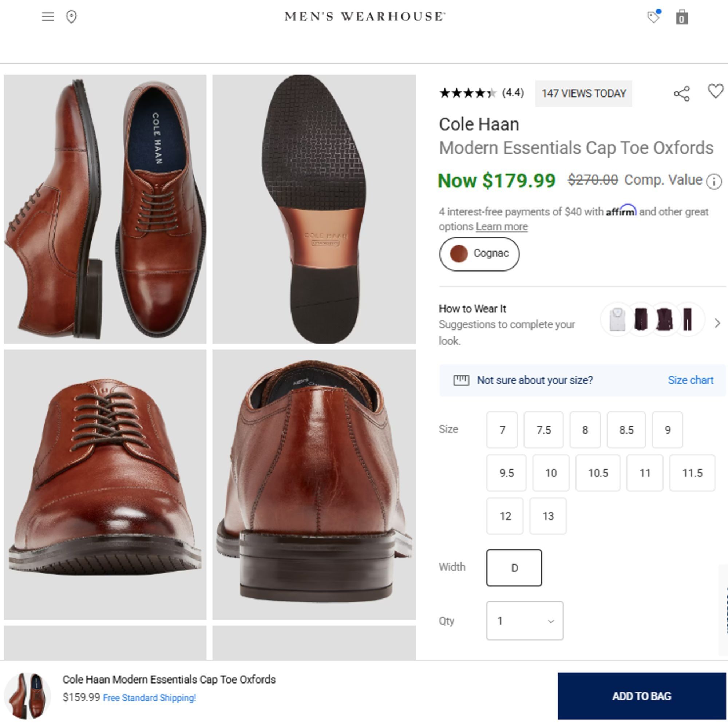Open the shoe sole image
The height and width of the screenshot is (728, 728).
coord(314,209)
